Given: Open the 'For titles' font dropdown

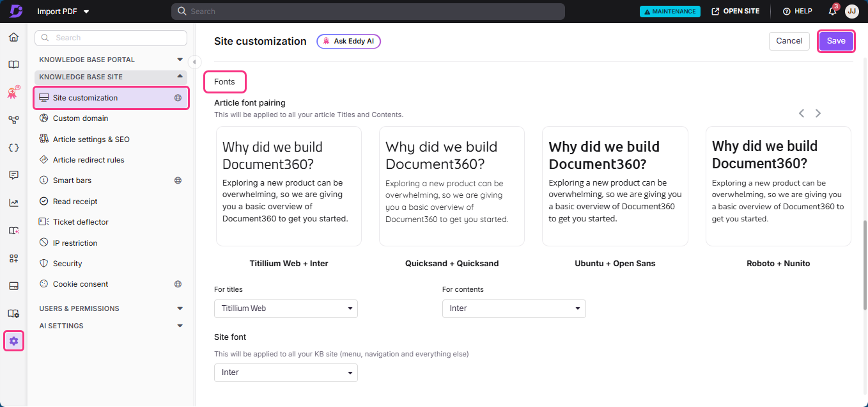Looking at the screenshot, I should tap(285, 308).
